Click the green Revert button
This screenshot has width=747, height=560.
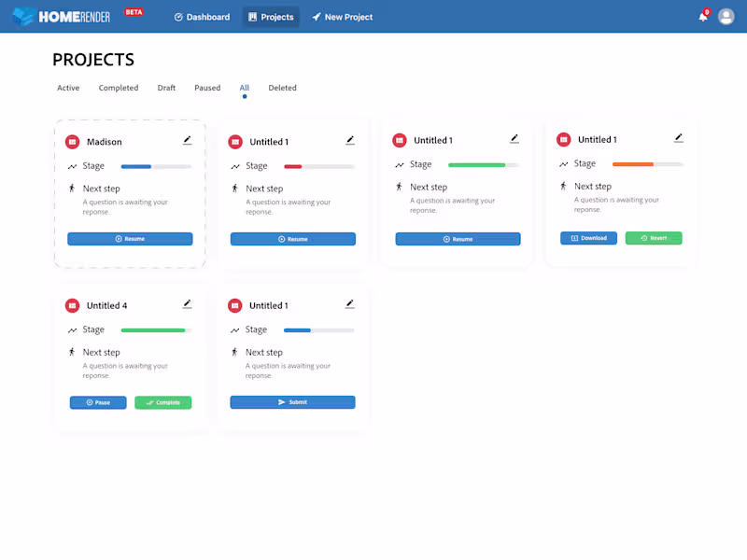pyautogui.click(x=654, y=238)
